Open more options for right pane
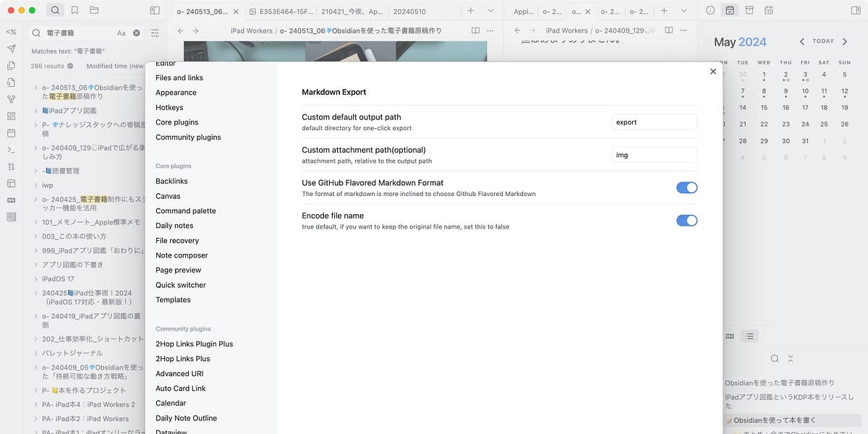 pos(685,30)
